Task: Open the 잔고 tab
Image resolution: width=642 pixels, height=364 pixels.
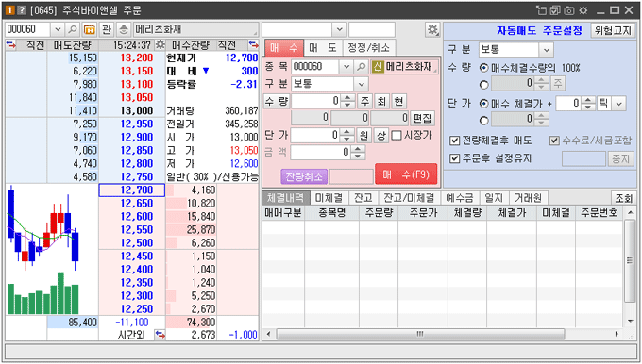Action: click(x=363, y=198)
